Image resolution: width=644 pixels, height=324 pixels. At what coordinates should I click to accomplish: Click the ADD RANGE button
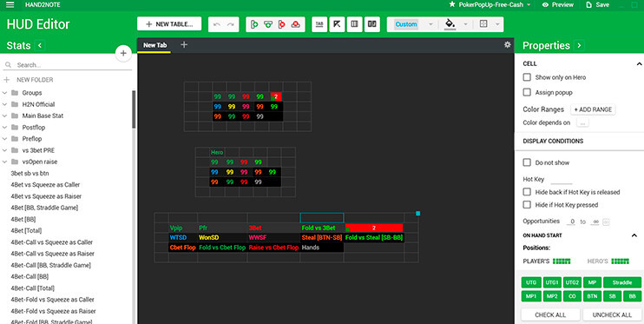[593, 109]
